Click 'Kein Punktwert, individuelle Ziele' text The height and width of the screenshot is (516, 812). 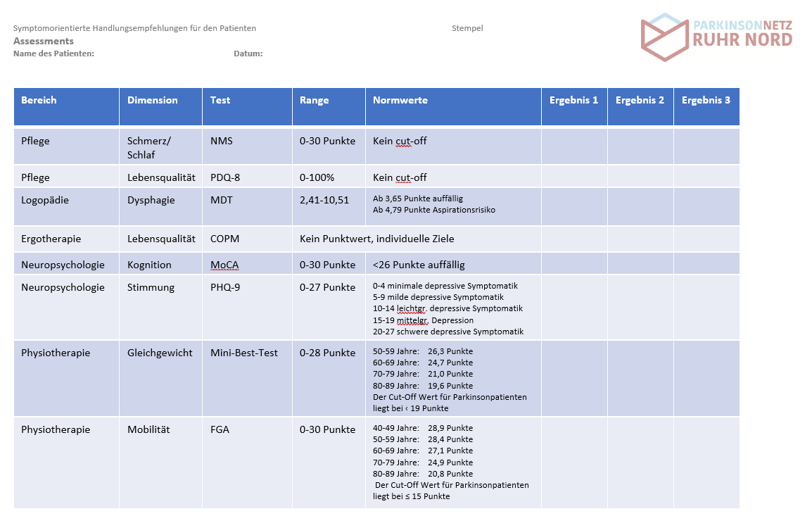(376, 239)
